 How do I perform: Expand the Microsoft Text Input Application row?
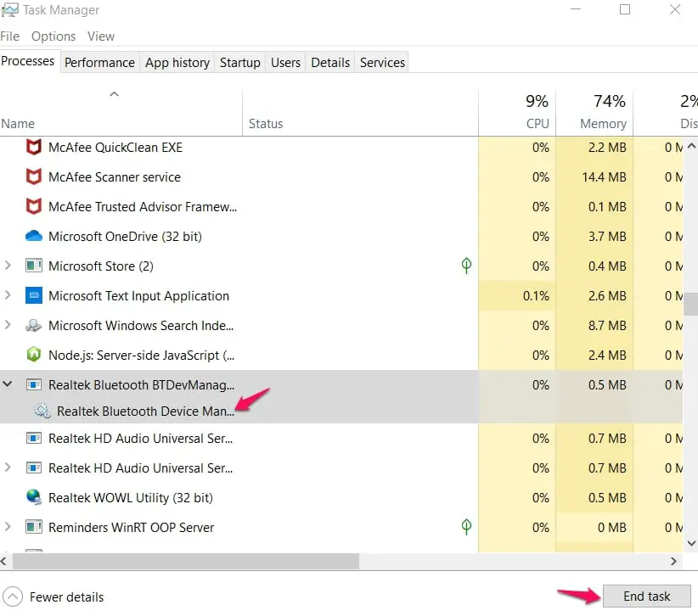tap(8, 295)
